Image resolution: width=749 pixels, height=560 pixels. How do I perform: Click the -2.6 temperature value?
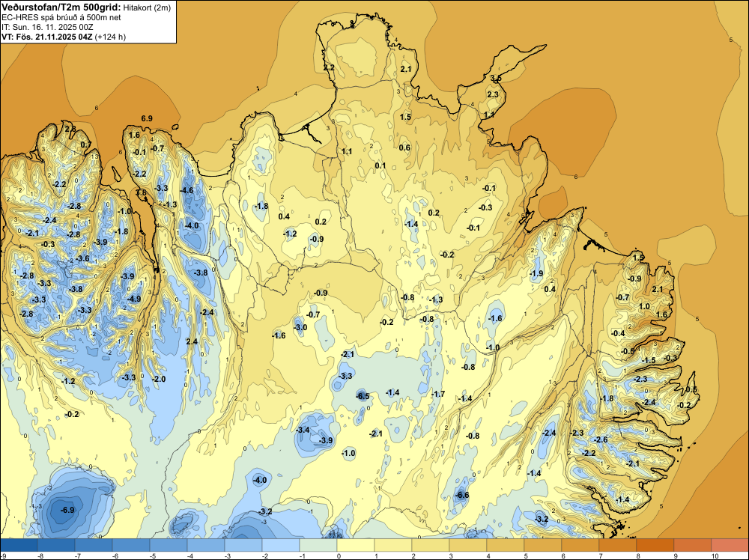click(x=601, y=439)
